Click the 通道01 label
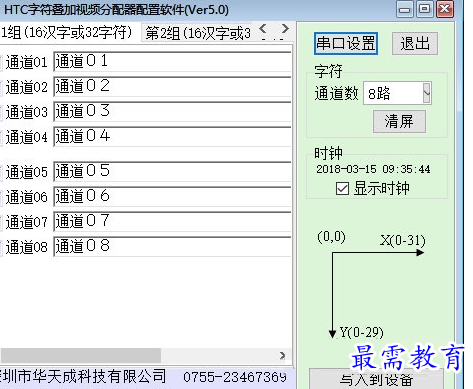The height and width of the screenshot is (389, 473). click(27, 62)
